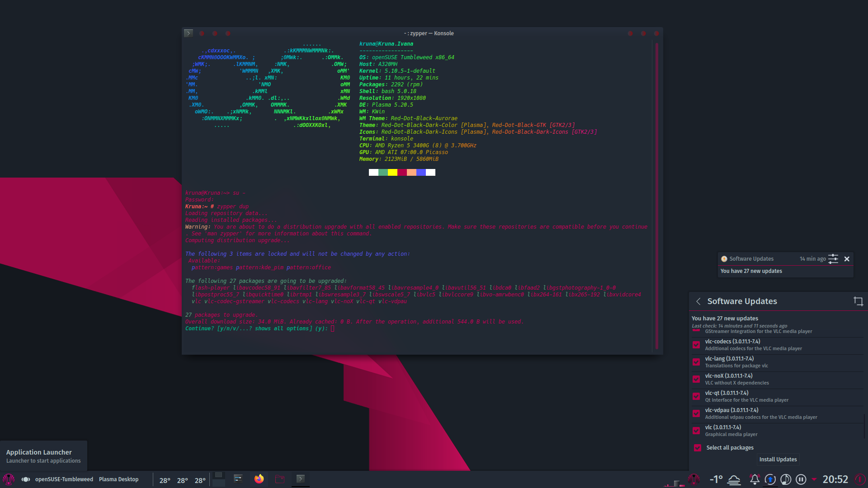Click the 'Memory: 2123MiB / 5860MiB' line
868x488 pixels.
[x=399, y=159]
